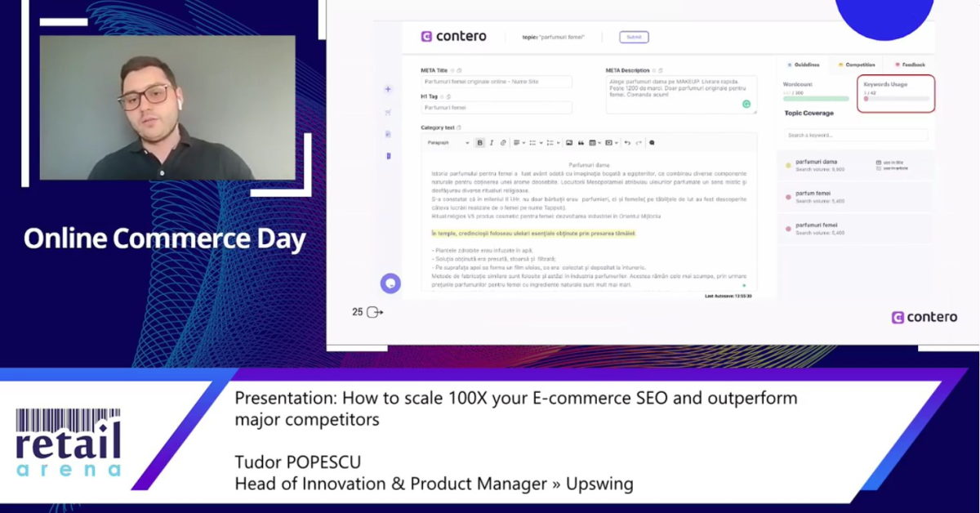The width and height of the screenshot is (980, 513).
Task: Insert an image using the toolbar image icon
Action: click(569, 143)
